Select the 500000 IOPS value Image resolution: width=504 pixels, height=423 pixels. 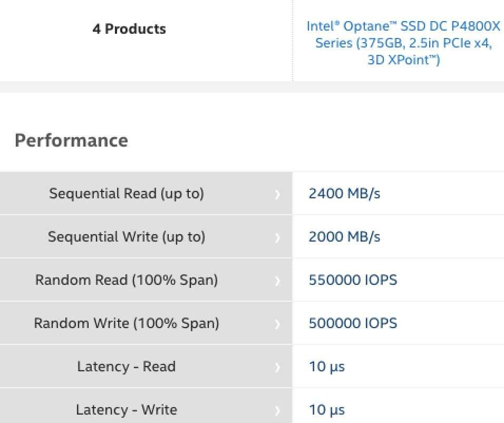(353, 323)
